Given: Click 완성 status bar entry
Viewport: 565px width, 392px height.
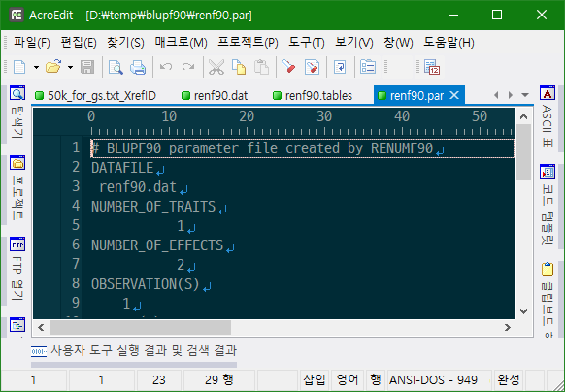Looking at the screenshot, I should pos(509,379).
